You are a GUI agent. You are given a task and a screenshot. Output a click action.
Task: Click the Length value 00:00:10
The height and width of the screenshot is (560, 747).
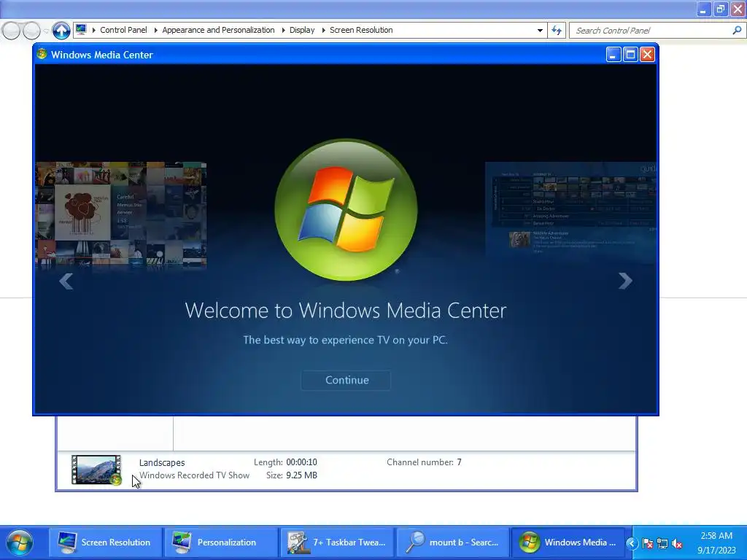coord(301,462)
